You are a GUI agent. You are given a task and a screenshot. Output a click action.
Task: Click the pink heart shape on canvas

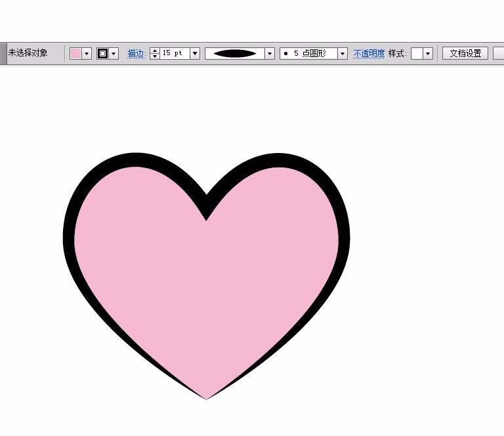[205, 276]
